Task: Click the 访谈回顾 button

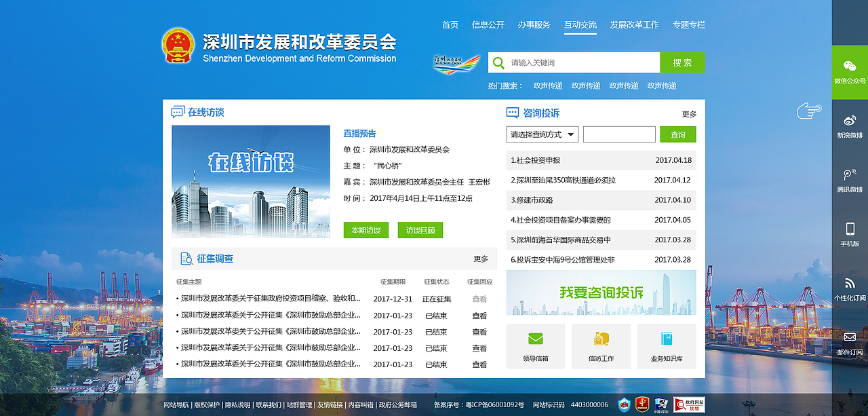Action: [x=420, y=230]
